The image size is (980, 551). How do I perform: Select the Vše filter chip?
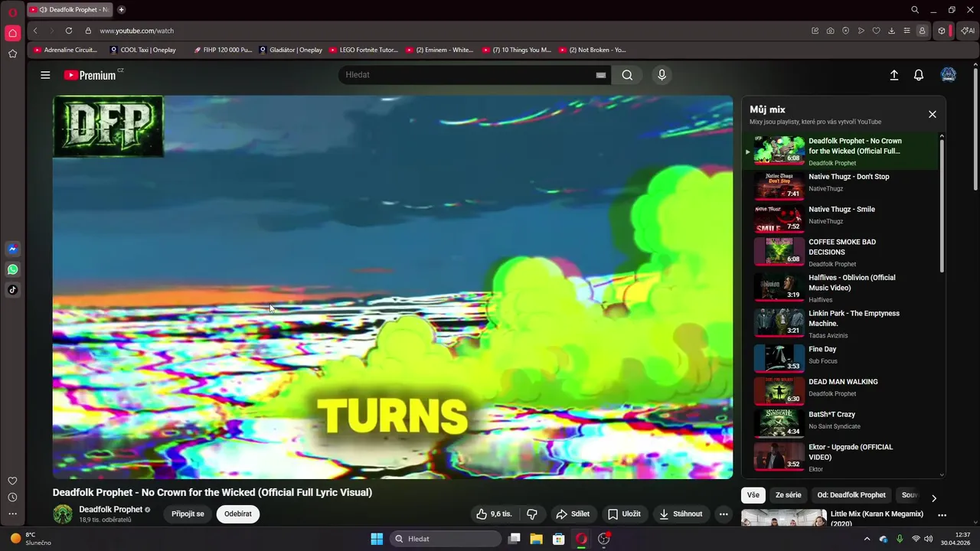tap(753, 495)
